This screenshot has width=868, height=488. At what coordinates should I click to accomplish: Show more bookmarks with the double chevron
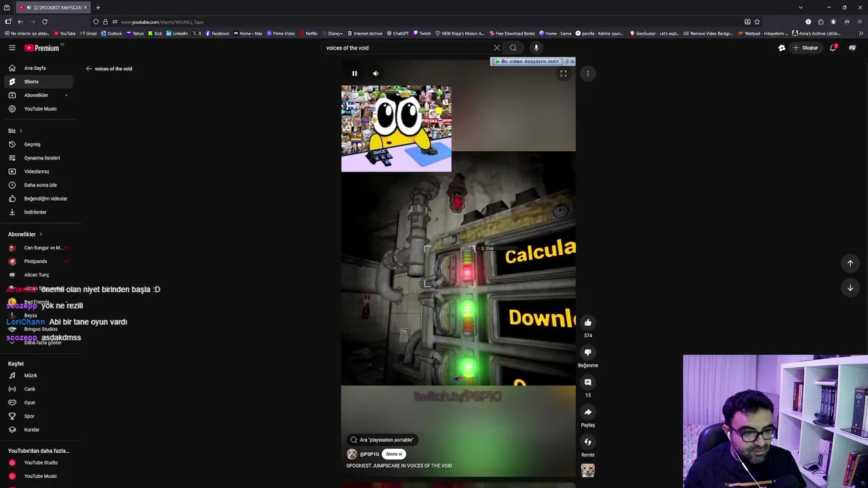point(860,33)
